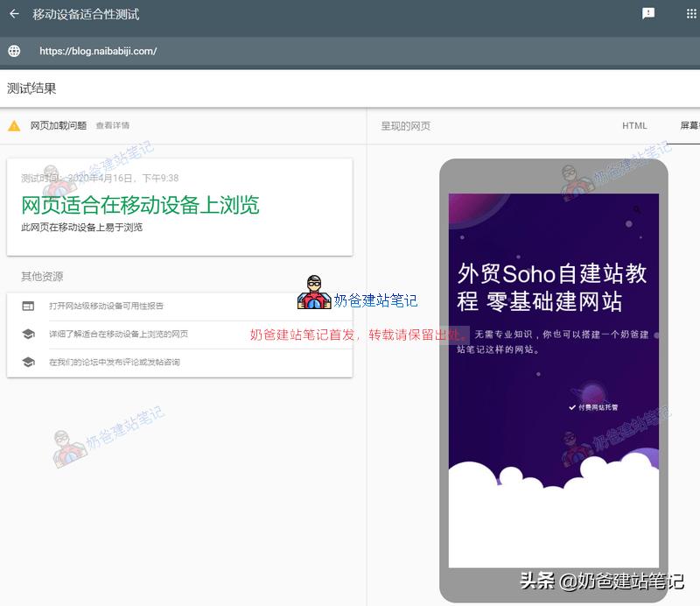Switch to the HTML tab

[633, 125]
